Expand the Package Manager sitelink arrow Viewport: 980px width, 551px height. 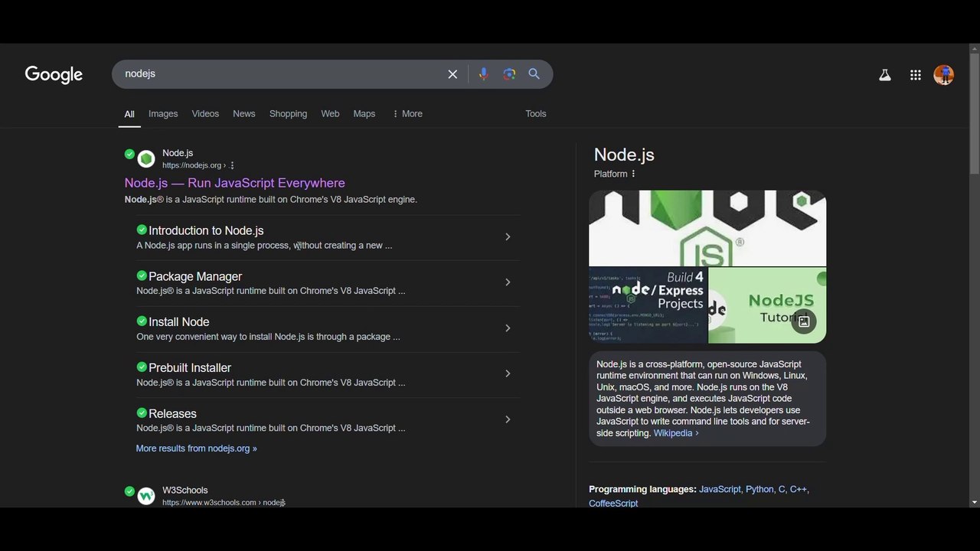(508, 282)
